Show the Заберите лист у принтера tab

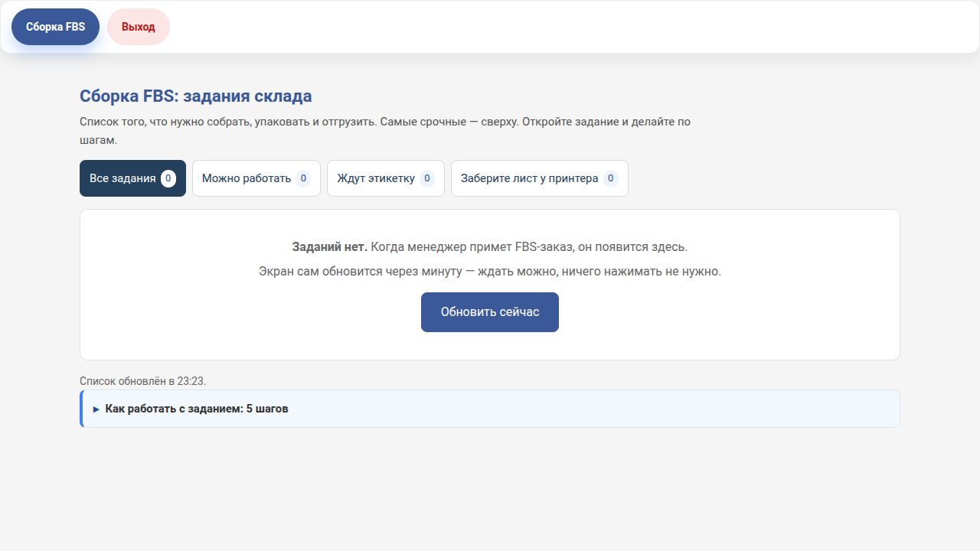tap(540, 178)
